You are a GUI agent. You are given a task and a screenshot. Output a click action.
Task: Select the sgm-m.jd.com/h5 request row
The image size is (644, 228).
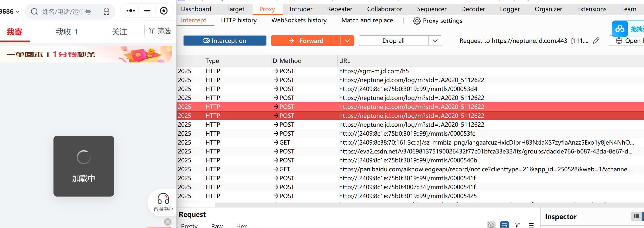(410, 71)
